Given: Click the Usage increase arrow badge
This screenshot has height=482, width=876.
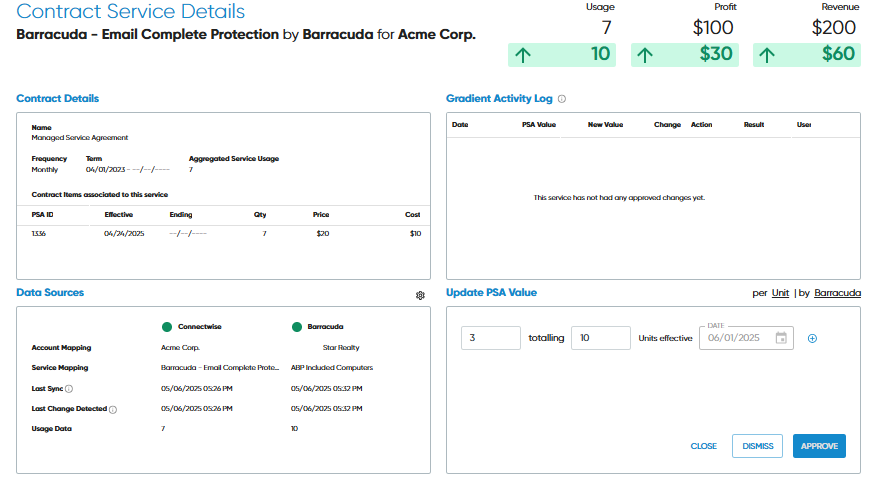Looking at the screenshot, I should coord(561,55).
